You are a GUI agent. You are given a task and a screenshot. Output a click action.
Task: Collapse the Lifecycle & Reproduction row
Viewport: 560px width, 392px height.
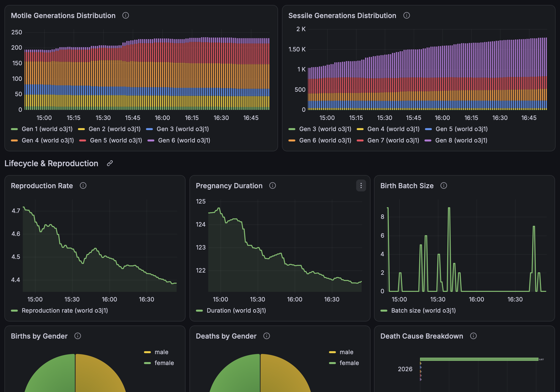(51, 163)
